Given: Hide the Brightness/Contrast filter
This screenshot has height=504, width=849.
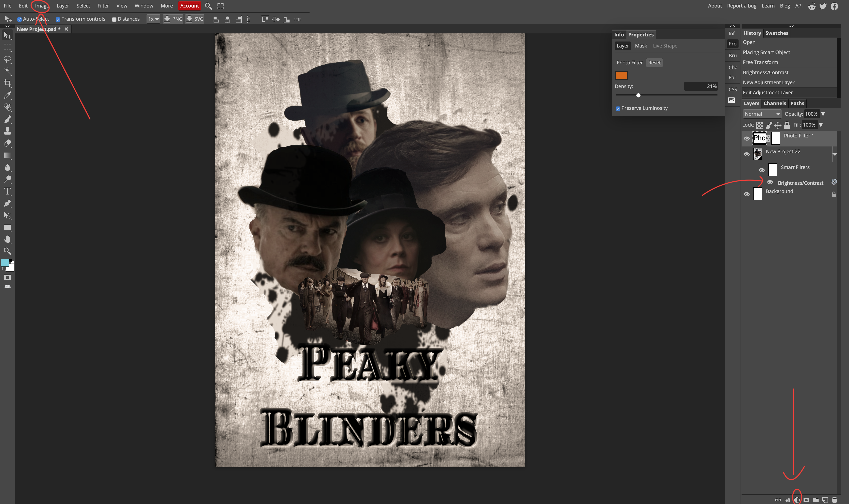Looking at the screenshot, I should (770, 182).
